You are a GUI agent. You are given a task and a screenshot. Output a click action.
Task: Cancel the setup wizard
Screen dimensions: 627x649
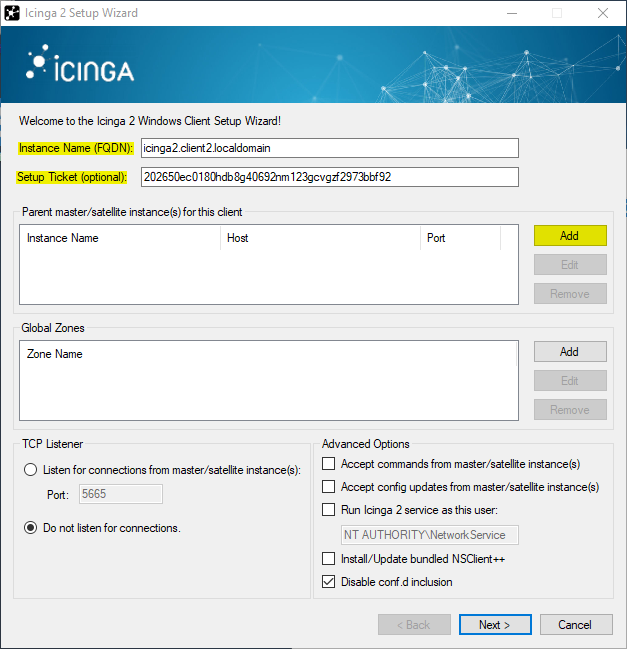click(575, 624)
